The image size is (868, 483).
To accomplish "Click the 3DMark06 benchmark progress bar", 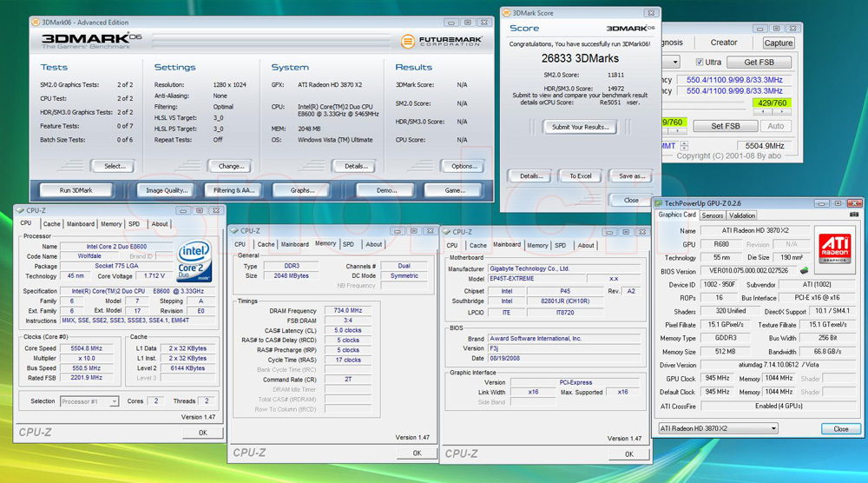I will point(271,41).
